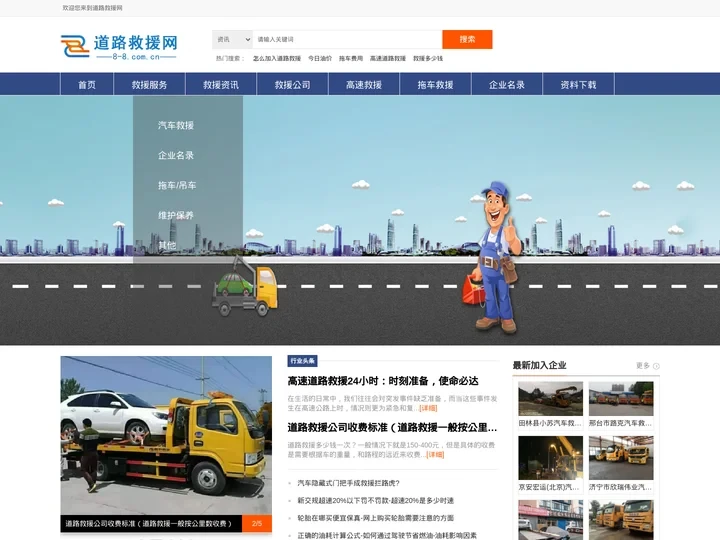The image size is (720, 540).
Task: Click 详细 under the 收费标准 summary
Action: click(x=435, y=455)
